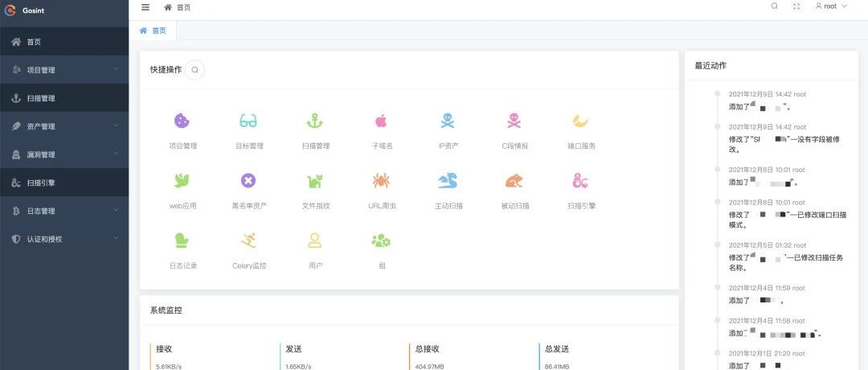Open the 子域名 apple shortcut icon
The image size is (868, 370).
click(x=382, y=120)
